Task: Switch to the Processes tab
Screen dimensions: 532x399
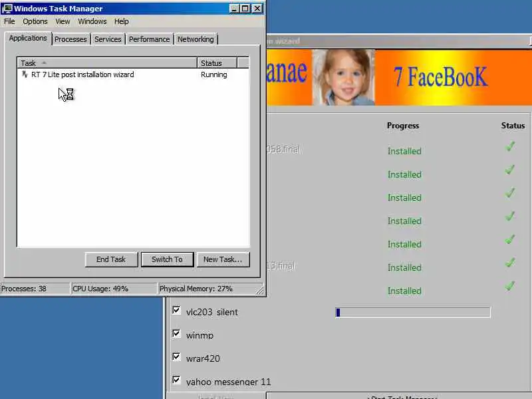Action: (x=70, y=39)
